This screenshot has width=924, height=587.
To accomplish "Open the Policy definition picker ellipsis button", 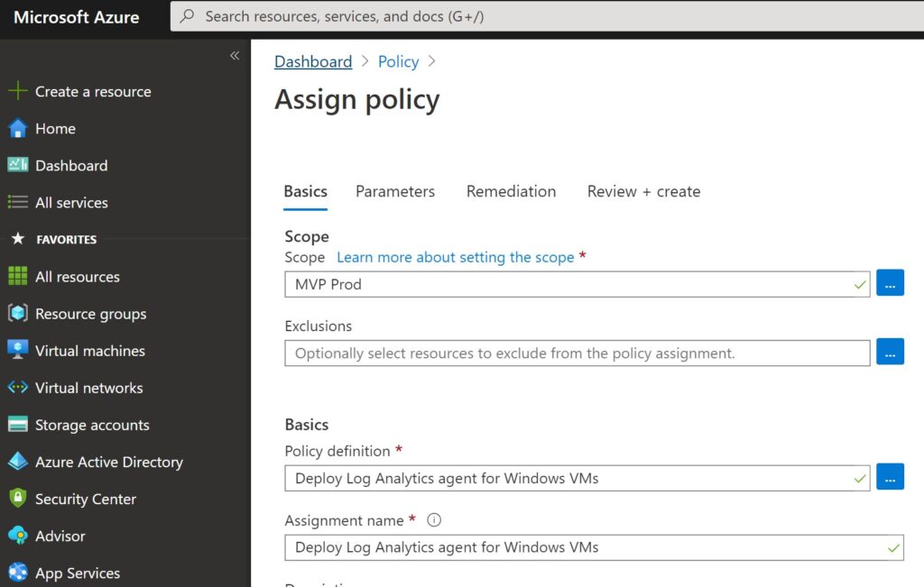I will point(890,476).
